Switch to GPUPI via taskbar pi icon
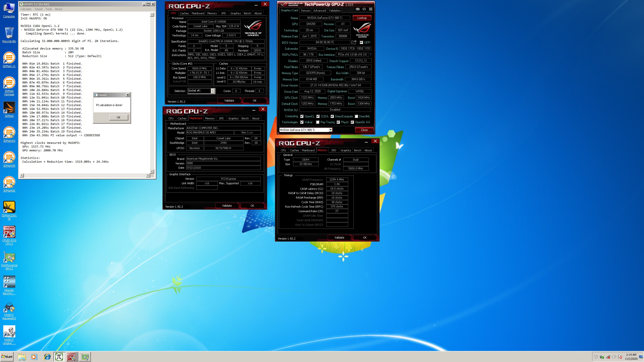The width and height of the screenshot is (644, 362). pyautogui.click(x=59, y=357)
